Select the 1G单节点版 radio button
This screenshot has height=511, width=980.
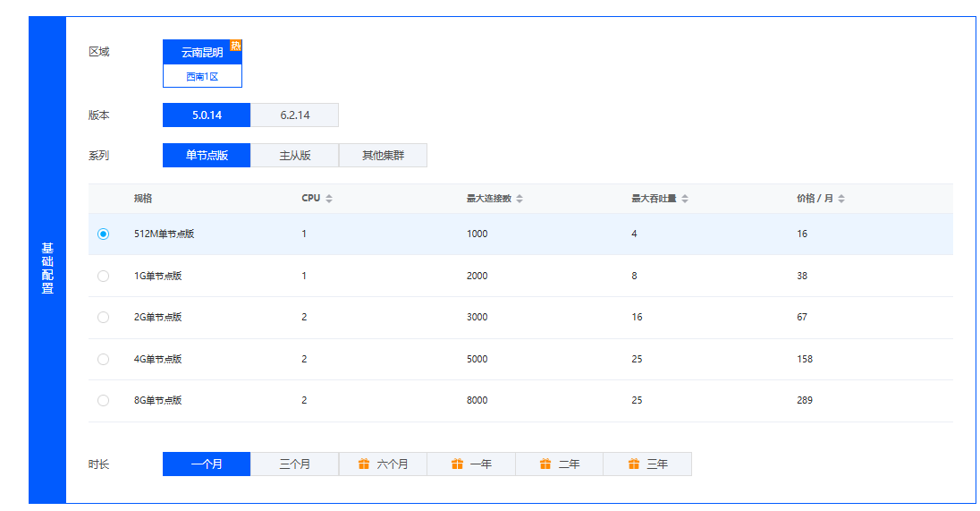[x=104, y=276]
